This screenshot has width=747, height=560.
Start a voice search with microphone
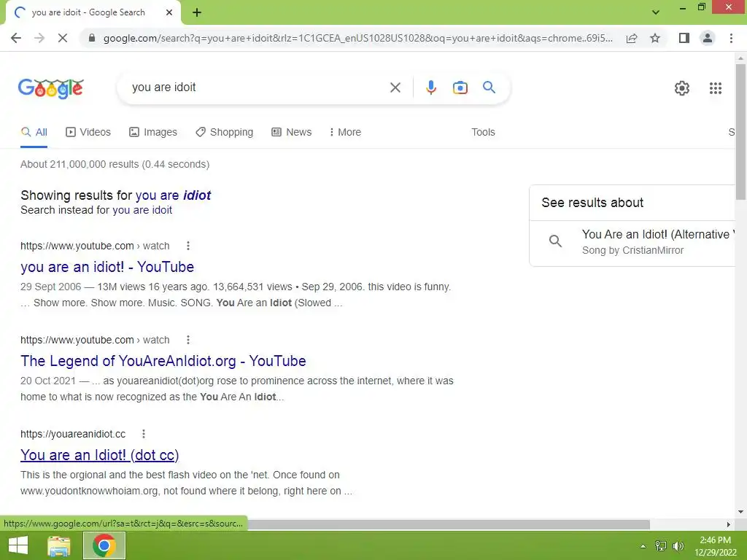tap(430, 87)
